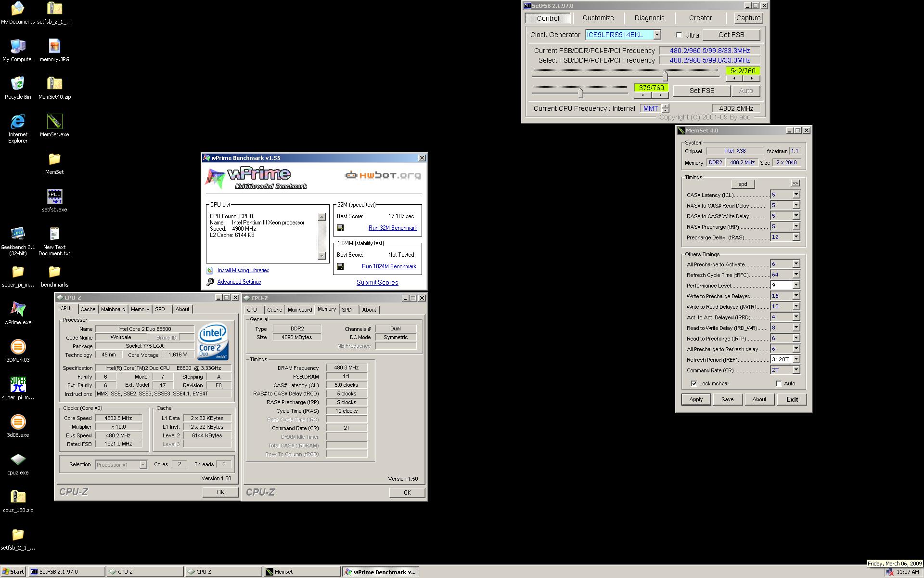This screenshot has height=578, width=924.
Task: Switch to Memset taskbar button
Action: pyautogui.click(x=302, y=572)
